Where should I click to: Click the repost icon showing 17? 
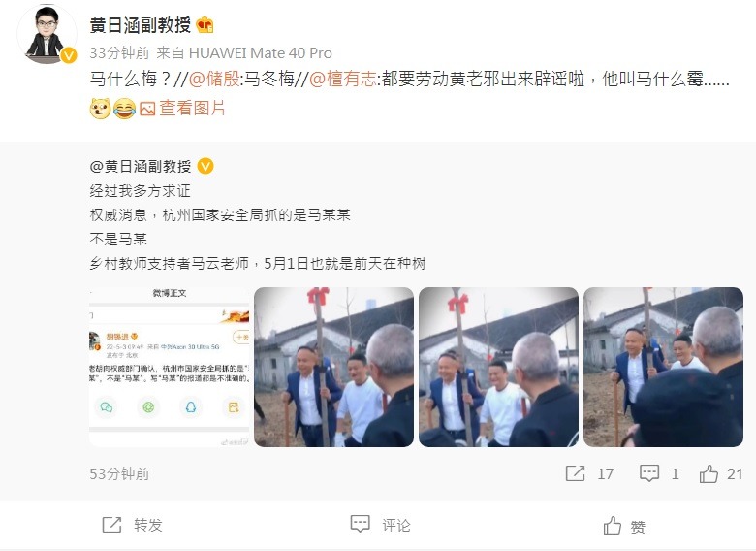click(x=575, y=473)
